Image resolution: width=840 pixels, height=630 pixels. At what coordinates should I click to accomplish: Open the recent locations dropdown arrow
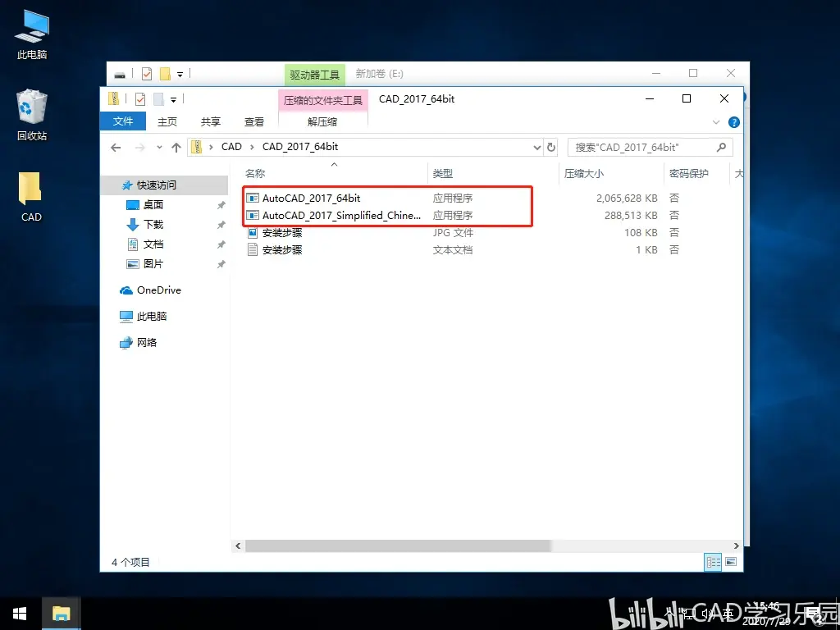coord(159,148)
